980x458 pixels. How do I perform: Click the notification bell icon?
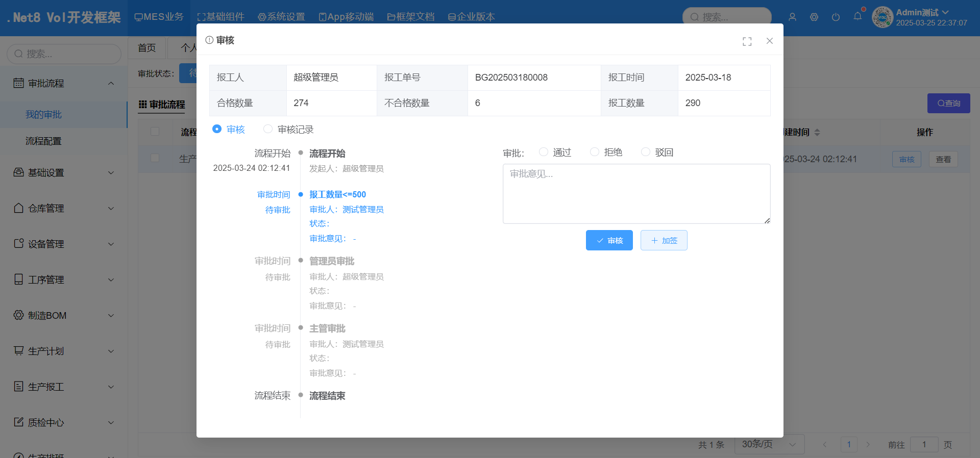857,16
